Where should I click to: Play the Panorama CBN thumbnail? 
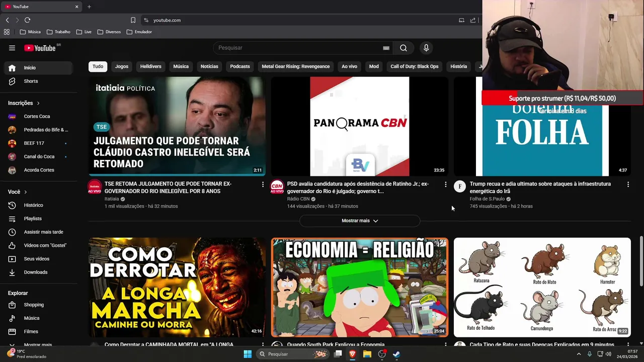point(359,126)
